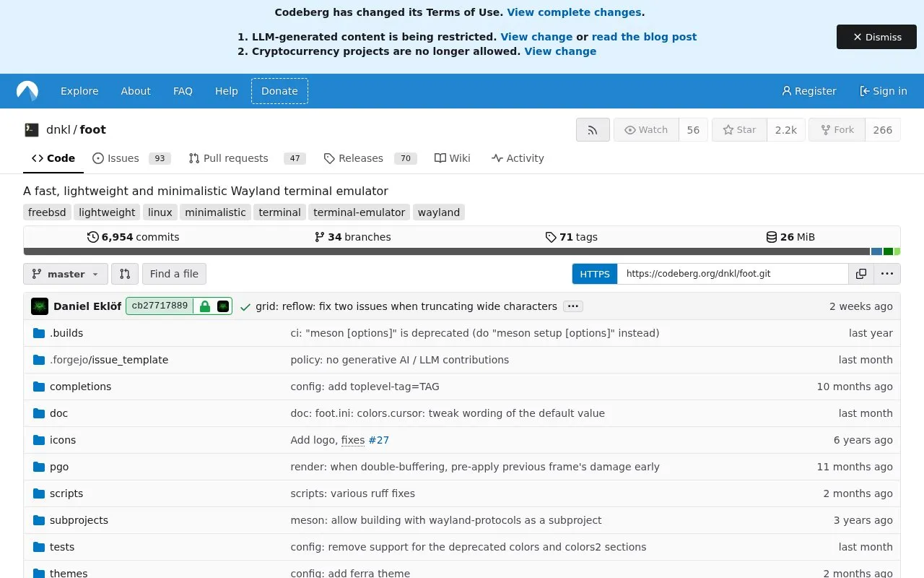Open the repository RSS feed
The image size is (924, 578).
(593, 130)
